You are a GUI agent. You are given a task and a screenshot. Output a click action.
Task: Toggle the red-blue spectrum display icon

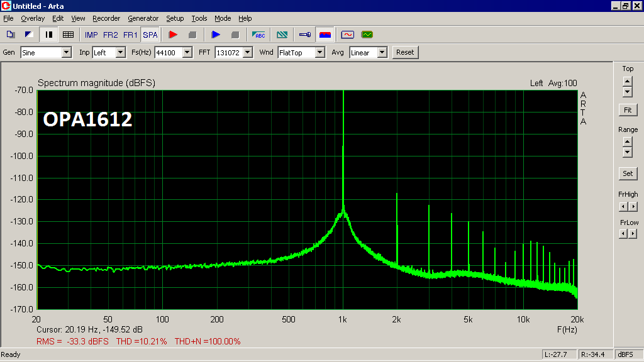(x=325, y=35)
